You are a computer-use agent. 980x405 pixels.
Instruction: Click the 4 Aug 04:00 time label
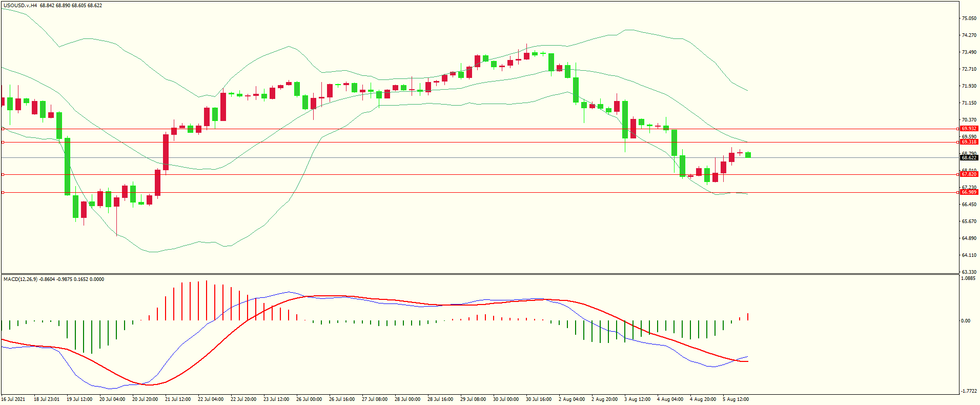pyautogui.click(x=670, y=399)
